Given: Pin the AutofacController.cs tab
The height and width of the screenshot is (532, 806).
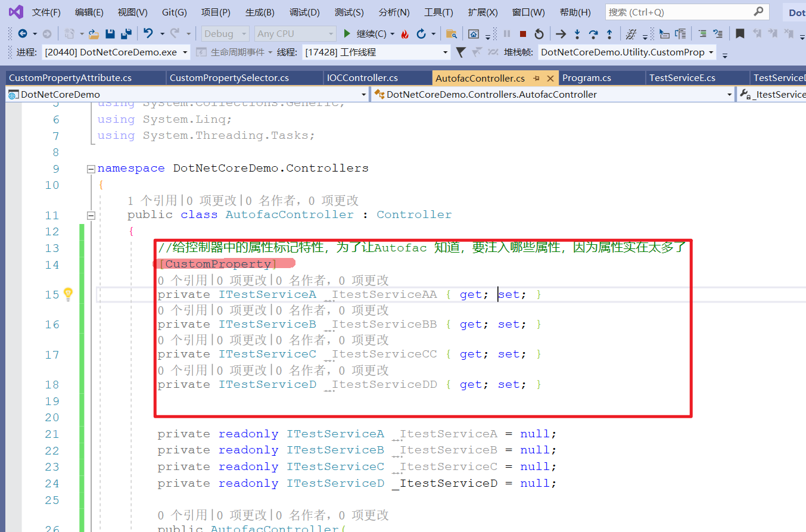Looking at the screenshot, I should (536, 78).
